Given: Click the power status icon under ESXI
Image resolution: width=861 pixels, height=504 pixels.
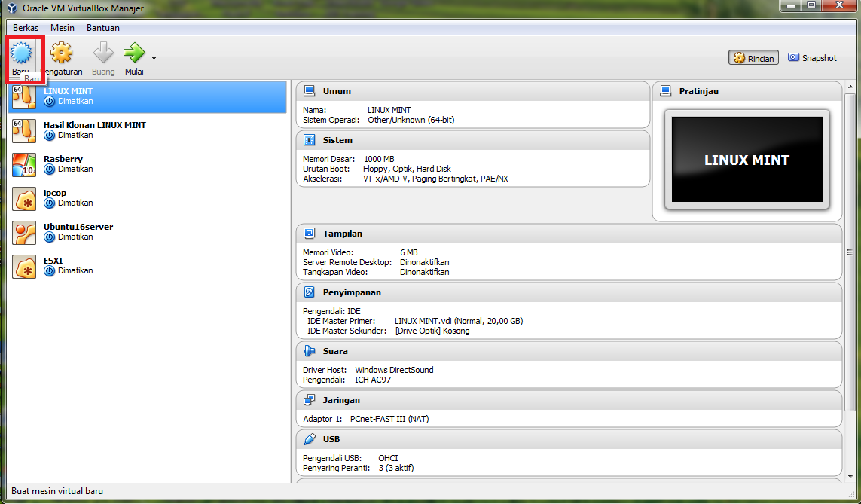Looking at the screenshot, I should click(x=50, y=271).
